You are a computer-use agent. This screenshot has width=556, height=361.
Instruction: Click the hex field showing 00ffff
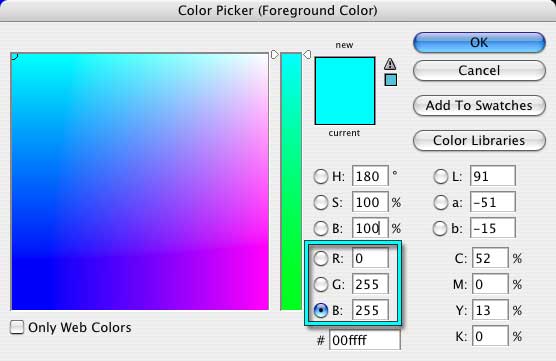[x=365, y=340]
